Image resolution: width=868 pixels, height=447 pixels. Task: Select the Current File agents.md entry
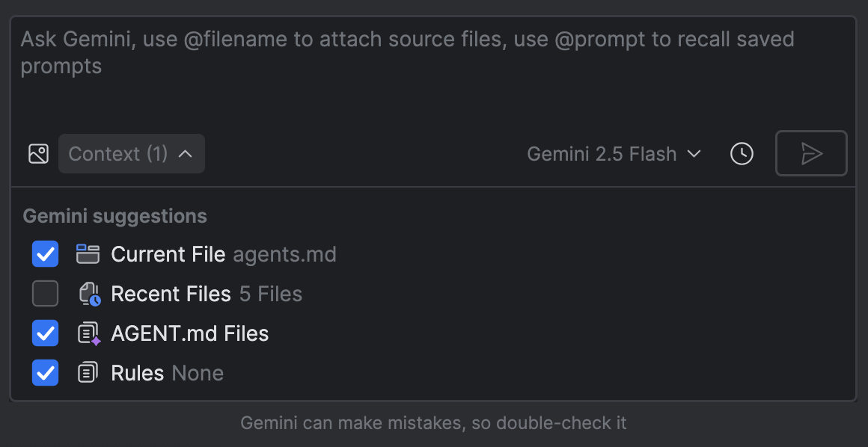coord(223,254)
